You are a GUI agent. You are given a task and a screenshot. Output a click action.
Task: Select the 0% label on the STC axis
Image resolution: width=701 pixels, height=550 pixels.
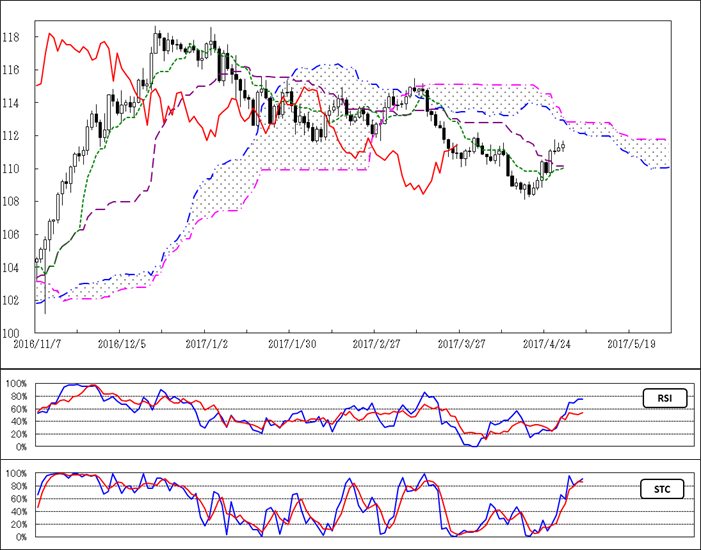coord(21,537)
